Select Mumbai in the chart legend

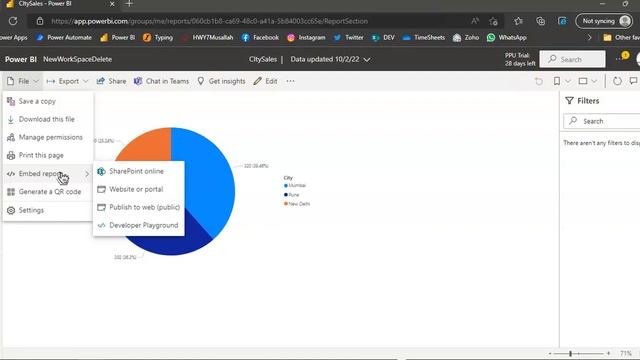tap(295, 185)
